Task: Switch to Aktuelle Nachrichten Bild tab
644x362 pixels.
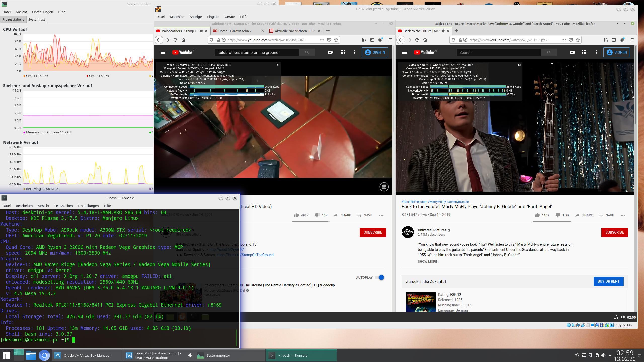Action: point(295,31)
